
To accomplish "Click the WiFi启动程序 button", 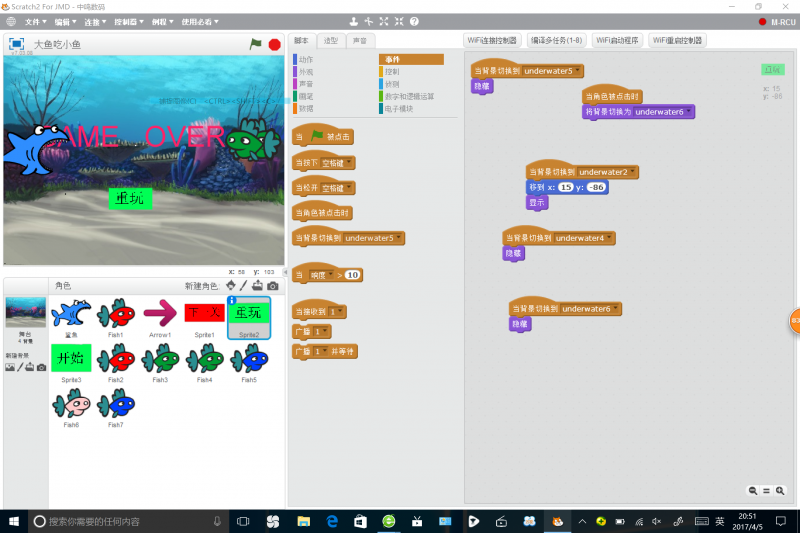I will (x=617, y=40).
